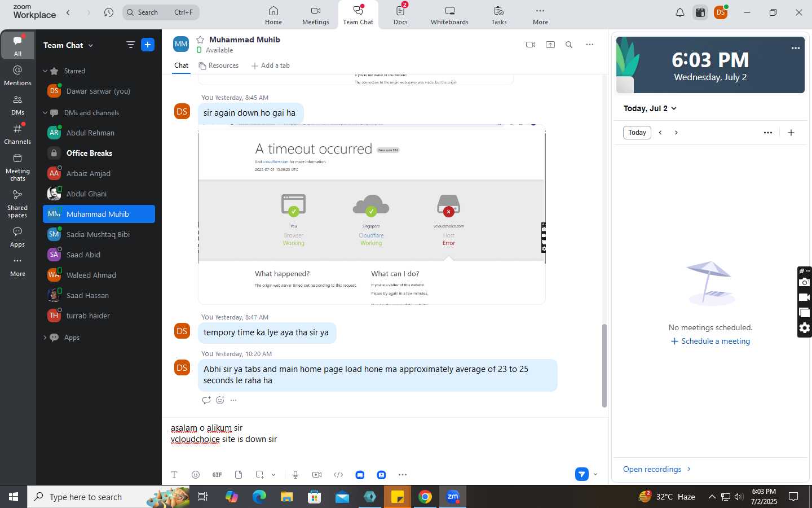Viewport: 812px width, 508px height.
Task: Take a screenshot capture from composer
Action: tap(259, 475)
